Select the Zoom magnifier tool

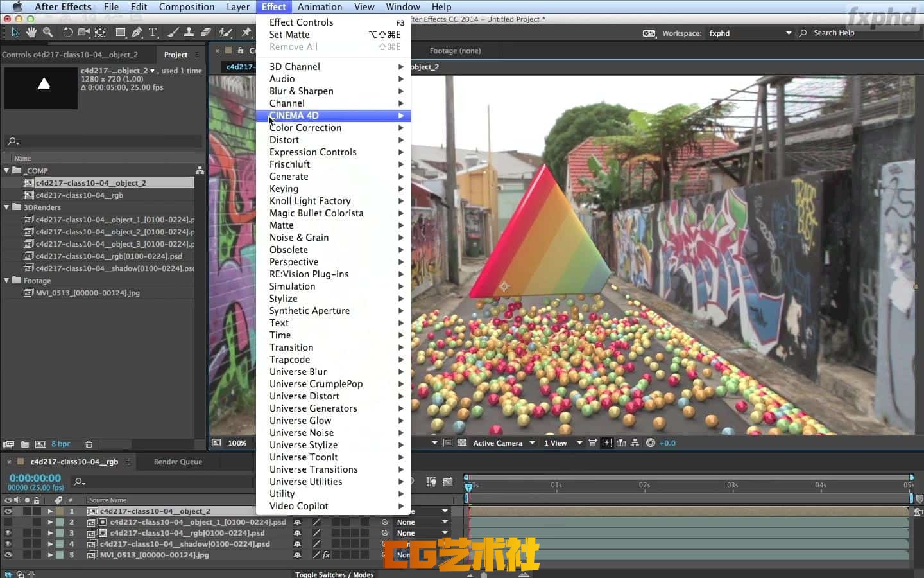tap(47, 32)
